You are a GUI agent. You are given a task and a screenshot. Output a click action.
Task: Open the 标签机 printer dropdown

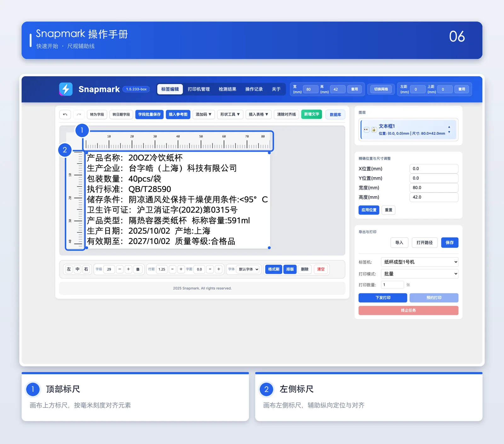(x=420, y=262)
